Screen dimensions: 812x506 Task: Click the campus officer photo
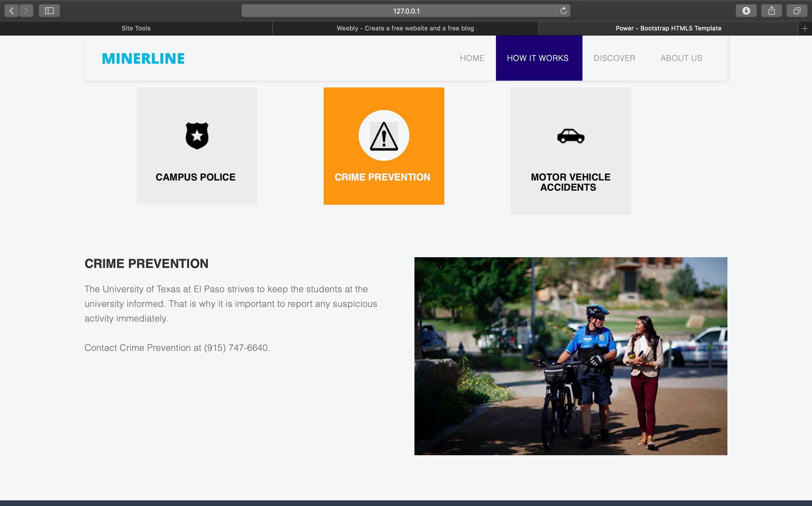click(x=571, y=356)
